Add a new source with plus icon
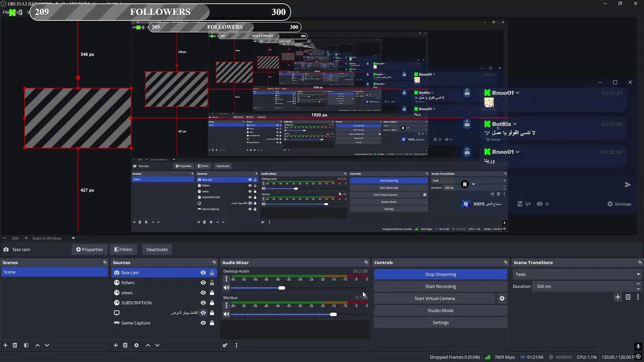Viewport: 644px width, 362px height. point(116,345)
